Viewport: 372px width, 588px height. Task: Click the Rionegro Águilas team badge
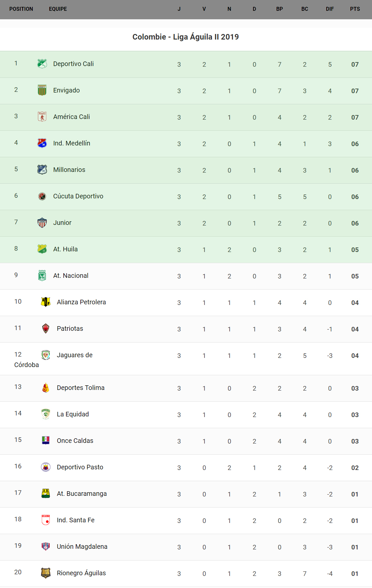[46, 573]
